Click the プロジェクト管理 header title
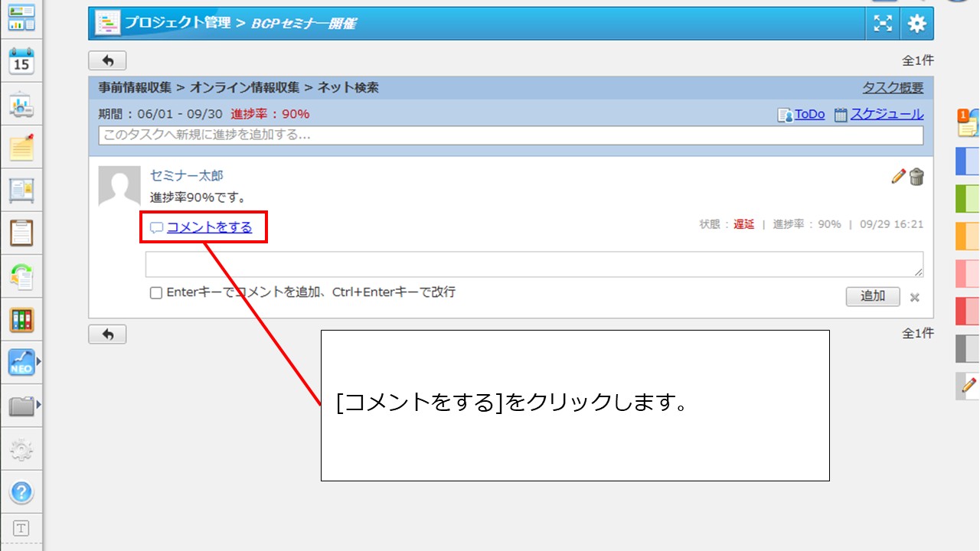The width and height of the screenshot is (980, 551). pyautogui.click(x=178, y=23)
